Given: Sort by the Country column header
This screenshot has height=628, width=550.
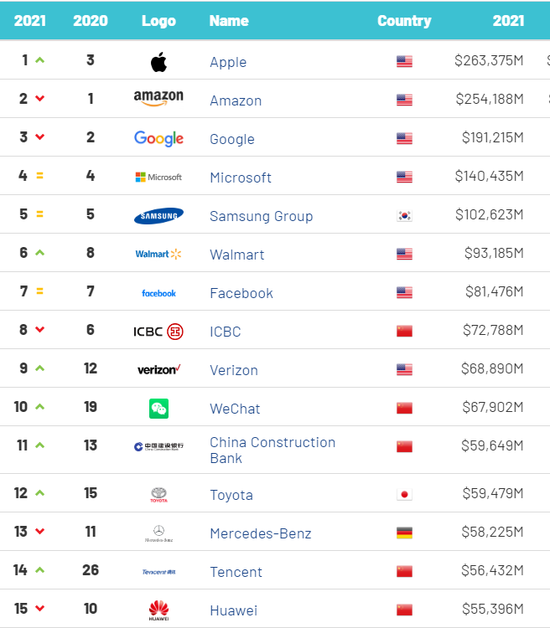Looking at the screenshot, I should click(404, 20).
